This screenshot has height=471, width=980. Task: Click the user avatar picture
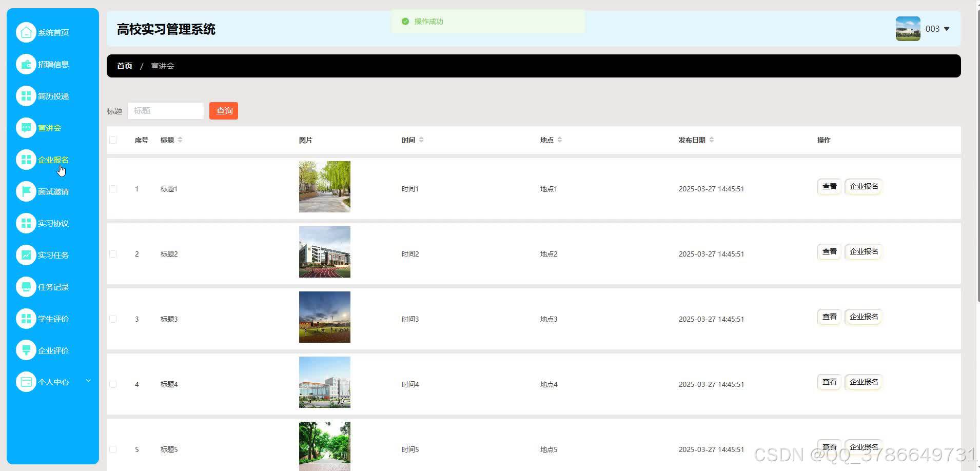coord(908,29)
